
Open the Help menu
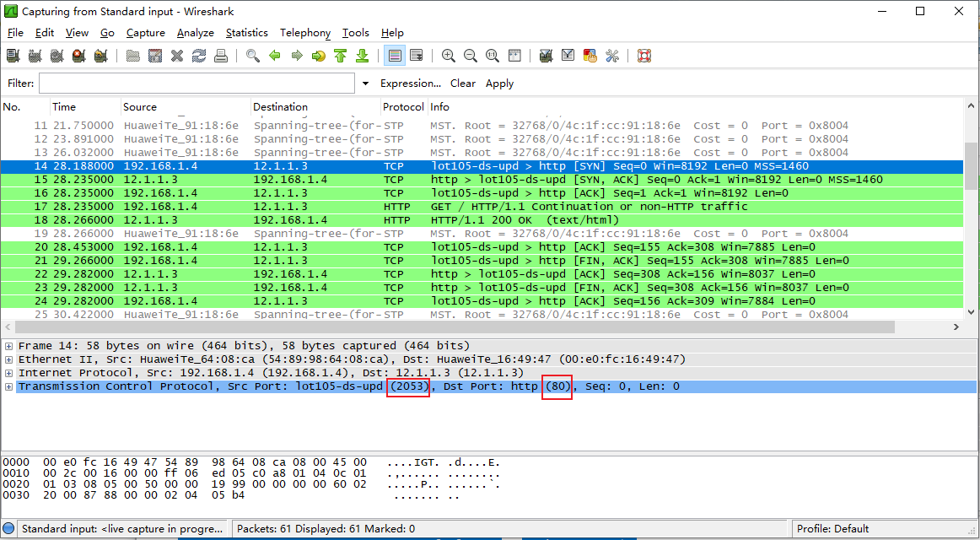[x=392, y=33]
